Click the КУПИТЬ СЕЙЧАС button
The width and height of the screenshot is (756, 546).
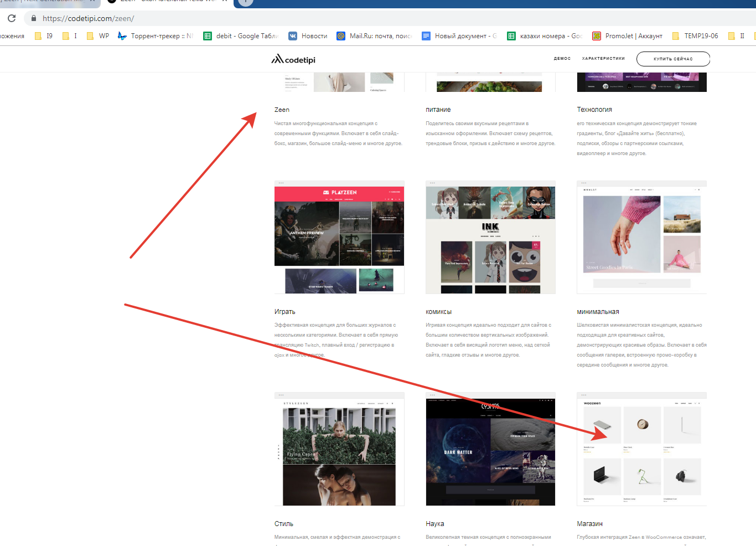click(x=673, y=59)
